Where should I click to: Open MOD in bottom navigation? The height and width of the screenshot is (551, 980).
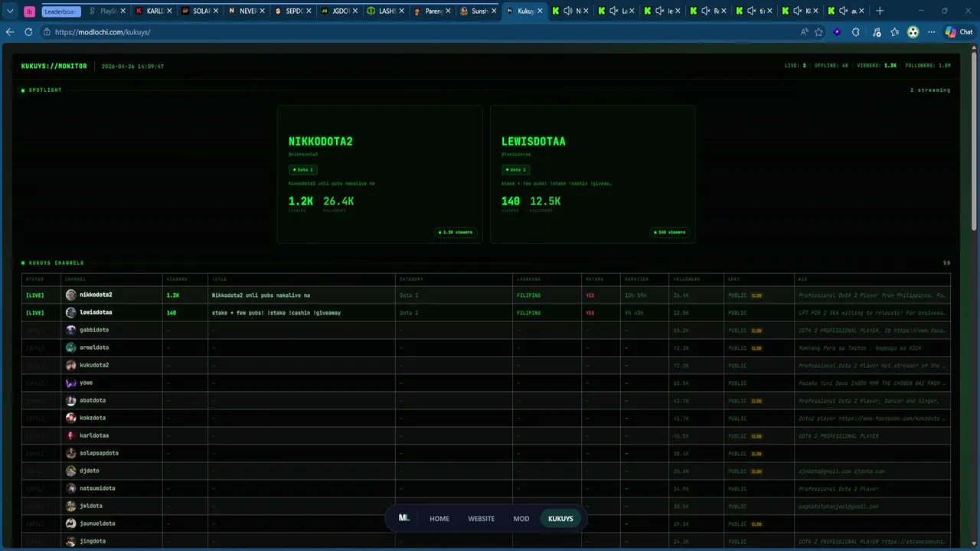pyautogui.click(x=521, y=518)
